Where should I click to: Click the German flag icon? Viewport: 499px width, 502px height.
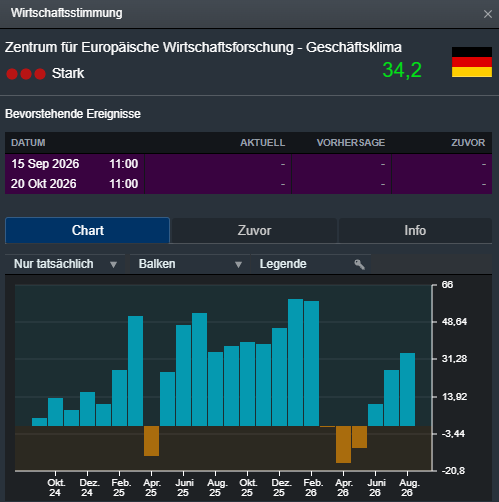click(472, 62)
